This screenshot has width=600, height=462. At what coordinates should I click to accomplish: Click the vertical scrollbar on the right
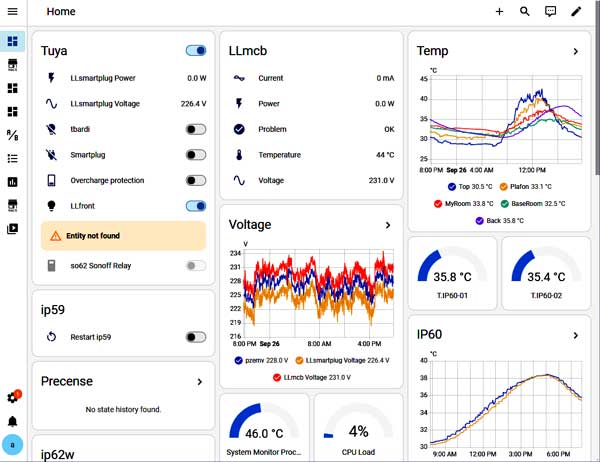(597, 88)
